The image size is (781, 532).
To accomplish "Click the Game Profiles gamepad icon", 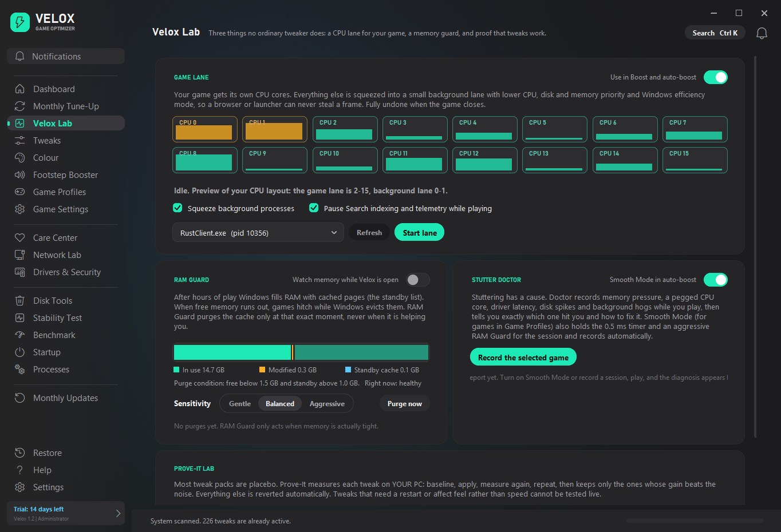I will pyautogui.click(x=20, y=192).
